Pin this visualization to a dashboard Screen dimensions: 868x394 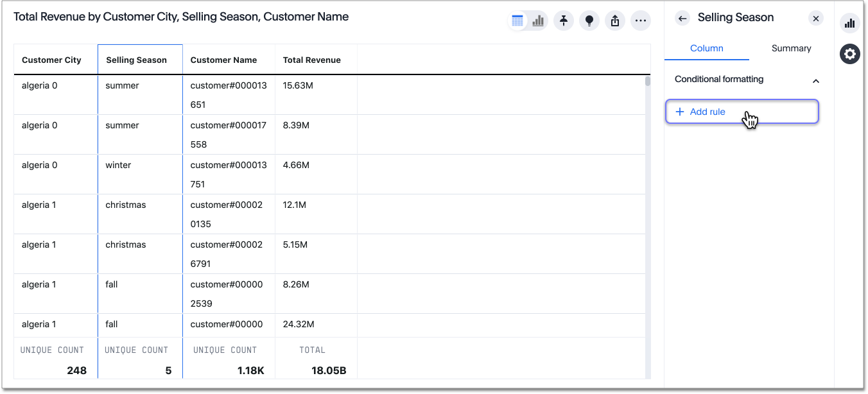click(x=564, y=20)
